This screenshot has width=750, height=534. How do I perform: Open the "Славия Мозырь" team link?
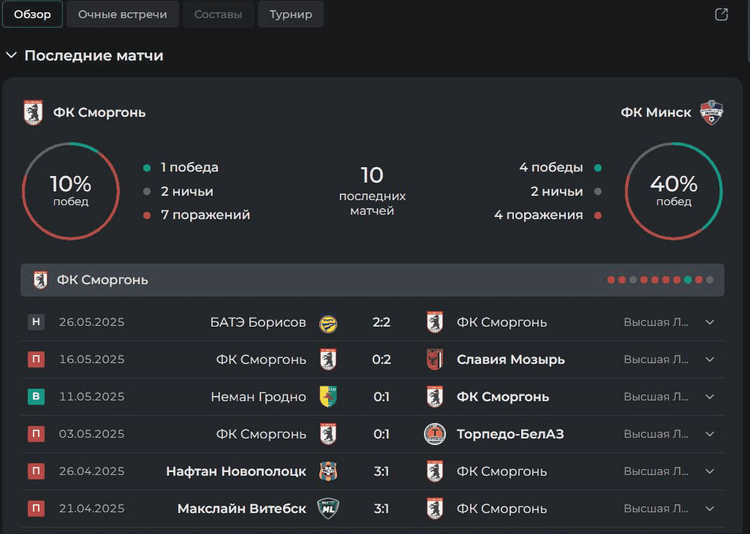510,360
